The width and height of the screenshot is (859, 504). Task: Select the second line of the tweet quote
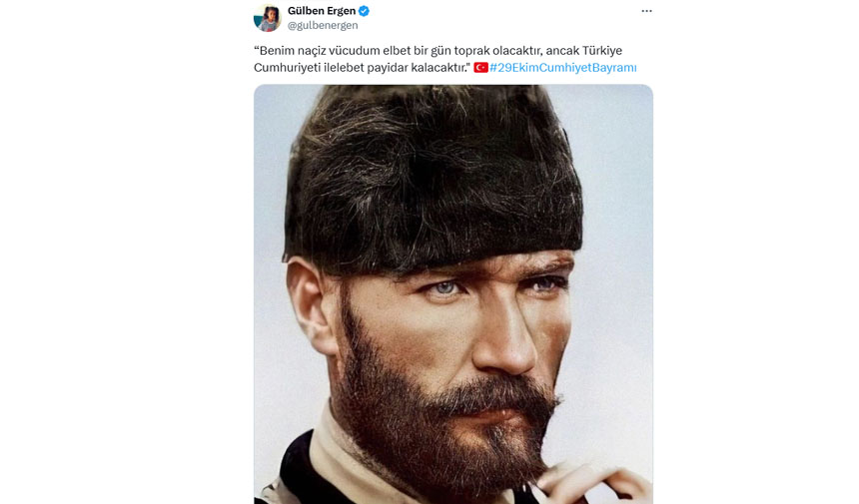(x=362, y=68)
